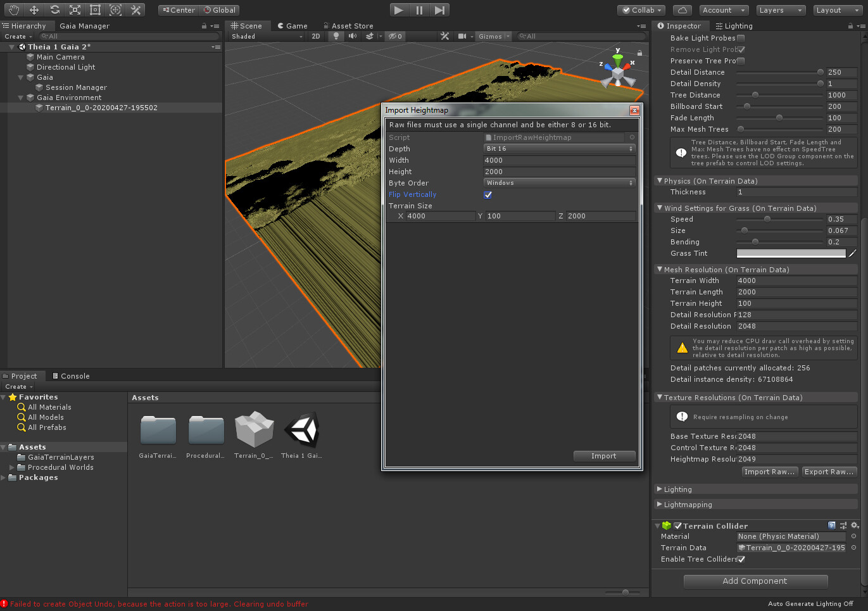Click the y axis on the scene gizmo
Viewport: 868px width, 611px height.
618,53
